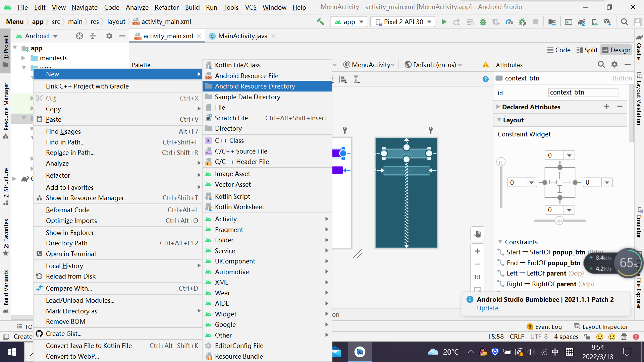This screenshot has height=362, width=644.
Task: Select Android Resource Directory menu item
Action: coord(255,86)
